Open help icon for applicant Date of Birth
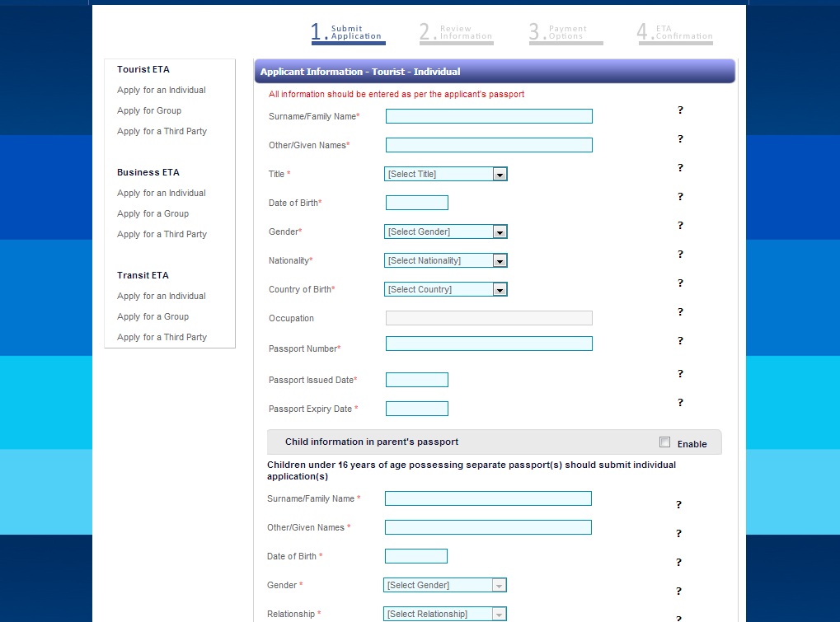The width and height of the screenshot is (840, 622). (680, 196)
